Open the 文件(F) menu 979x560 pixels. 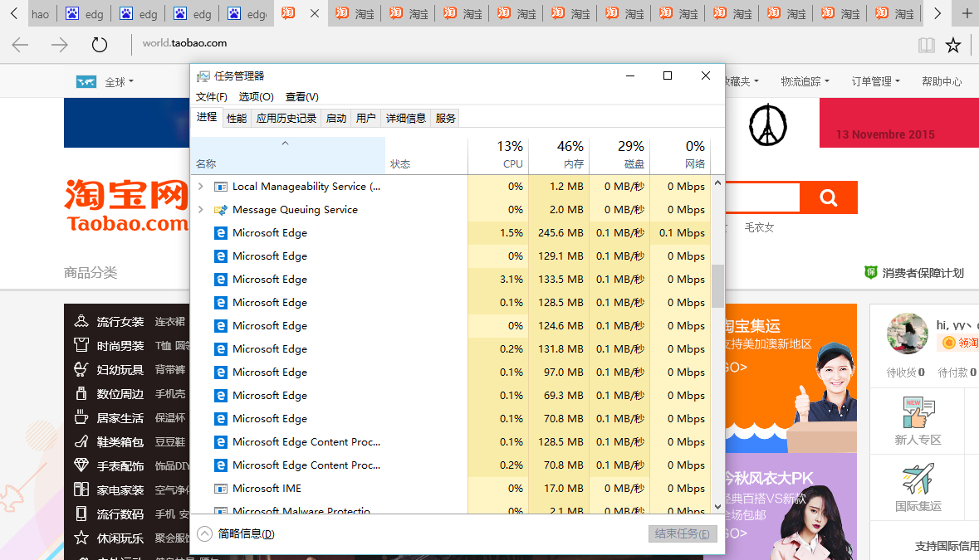tap(212, 97)
